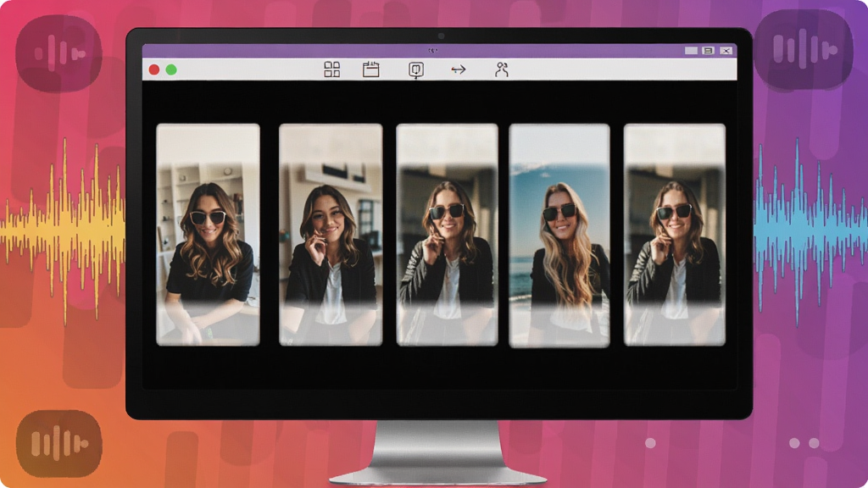Click the presentation screen toolbar icon
Screen dimensions: 868x488
tap(415, 70)
